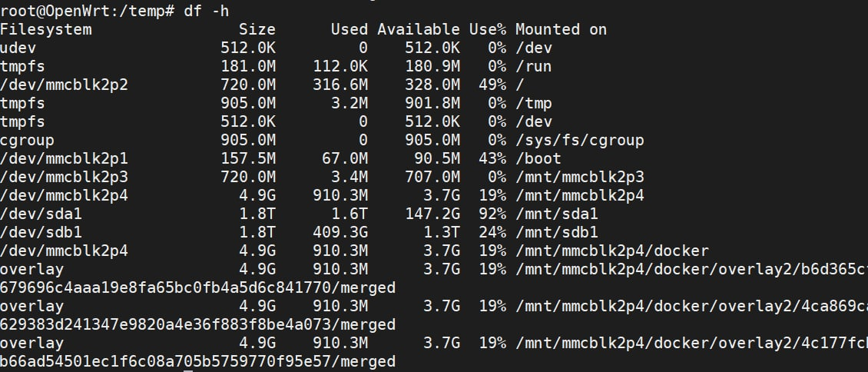The image size is (868, 372).
Task: Click the udev filesystem row name
Action: [18, 48]
